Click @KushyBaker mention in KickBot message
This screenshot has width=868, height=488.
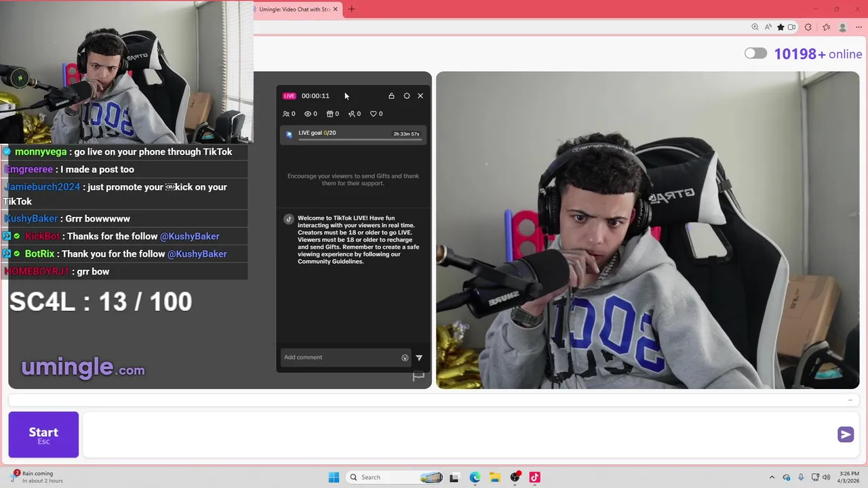pyautogui.click(x=189, y=237)
